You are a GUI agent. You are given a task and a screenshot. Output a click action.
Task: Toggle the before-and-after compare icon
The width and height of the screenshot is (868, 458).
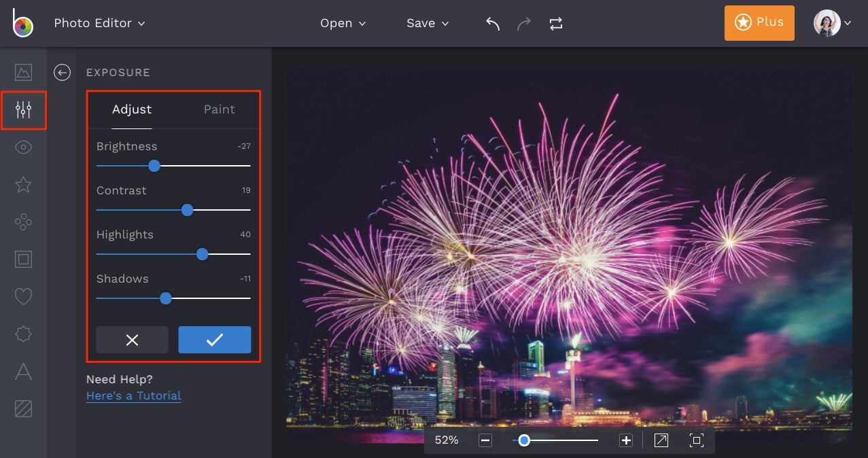coord(555,22)
